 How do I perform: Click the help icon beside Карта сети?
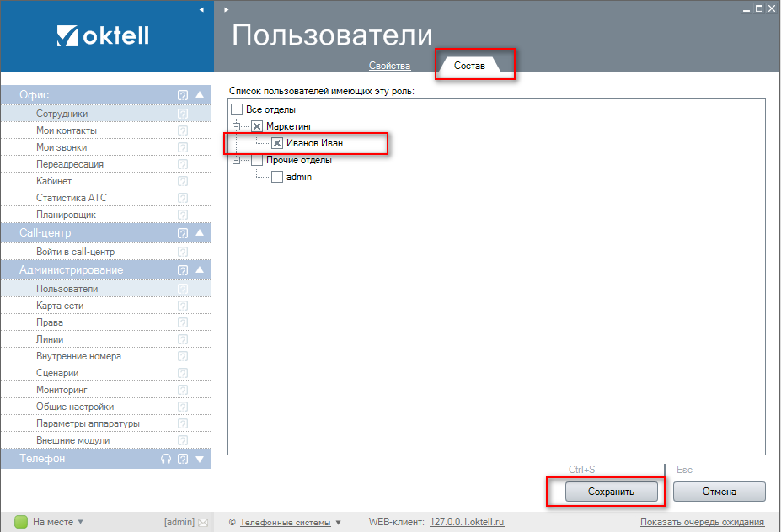click(x=183, y=306)
